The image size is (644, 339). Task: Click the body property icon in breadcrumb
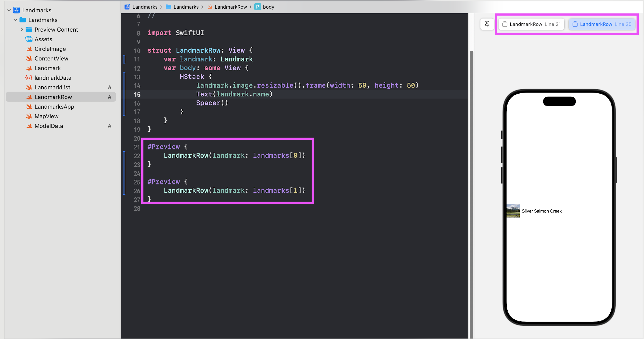point(257,7)
